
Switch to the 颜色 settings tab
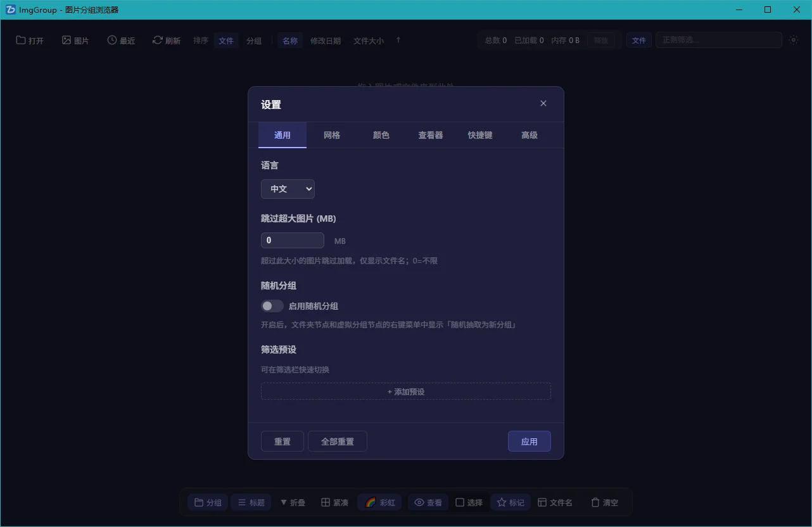381,135
